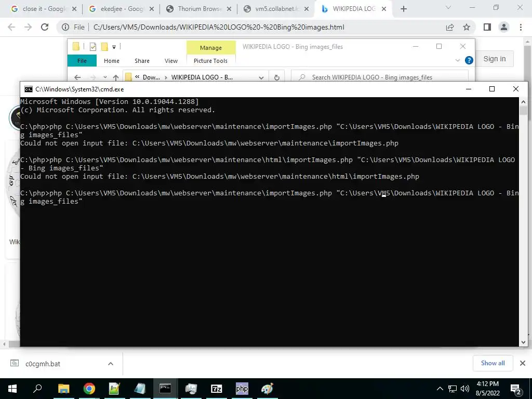Open Paint palette taskbar icon
Image resolution: width=532 pixels, height=399 pixels.
click(268, 389)
